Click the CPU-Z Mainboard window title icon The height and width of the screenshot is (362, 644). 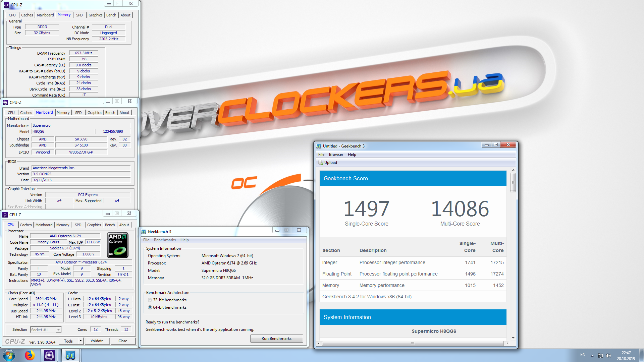(5, 103)
